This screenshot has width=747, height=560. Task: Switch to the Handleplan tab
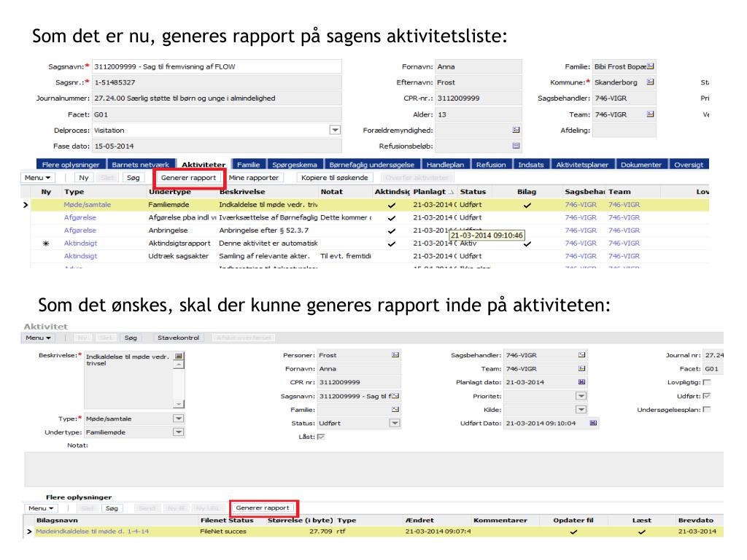coord(445,164)
